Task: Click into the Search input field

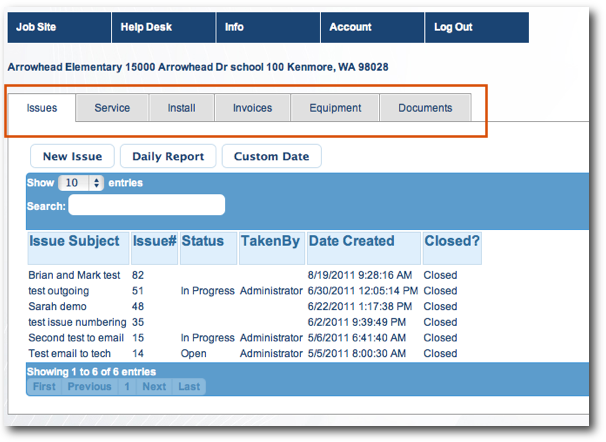Action: [x=146, y=205]
